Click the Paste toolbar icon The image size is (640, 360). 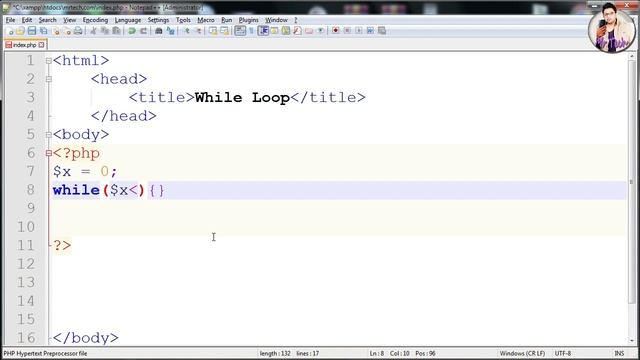(116, 31)
